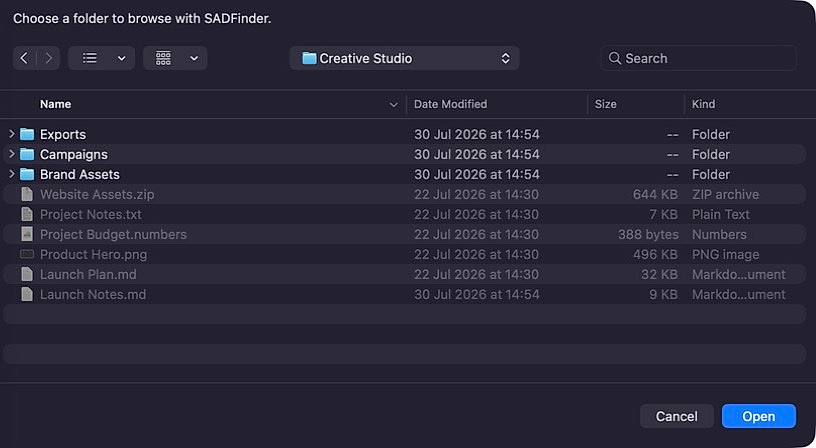The height and width of the screenshot is (448, 816).
Task: Open grouping options dropdown arrow
Action: point(194,58)
